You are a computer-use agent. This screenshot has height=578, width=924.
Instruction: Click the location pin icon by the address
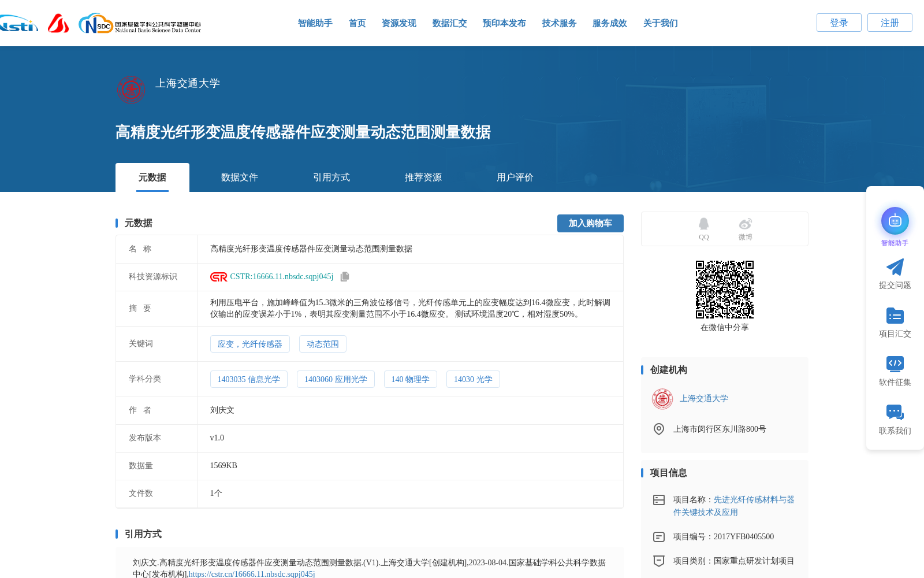(x=658, y=429)
